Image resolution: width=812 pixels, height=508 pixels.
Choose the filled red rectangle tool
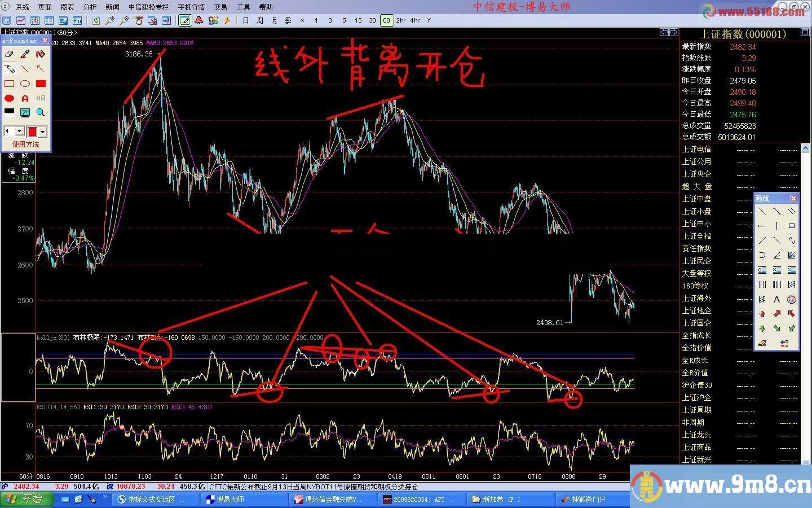[x=41, y=84]
